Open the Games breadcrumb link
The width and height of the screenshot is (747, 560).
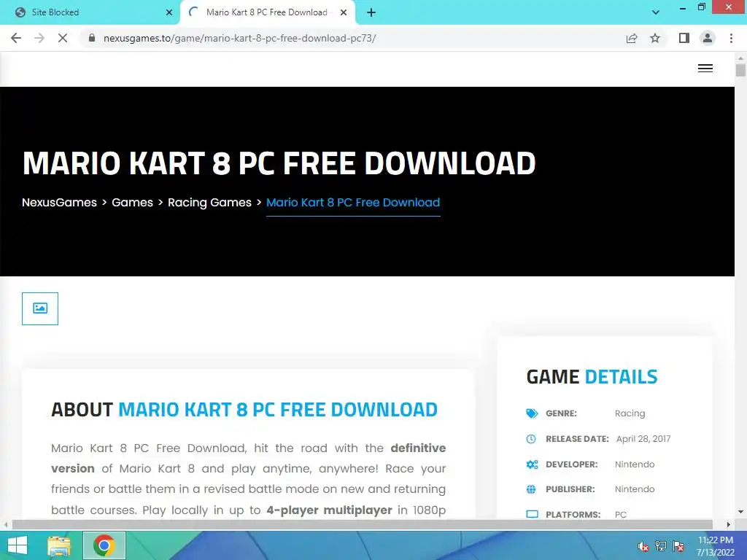pos(133,203)
